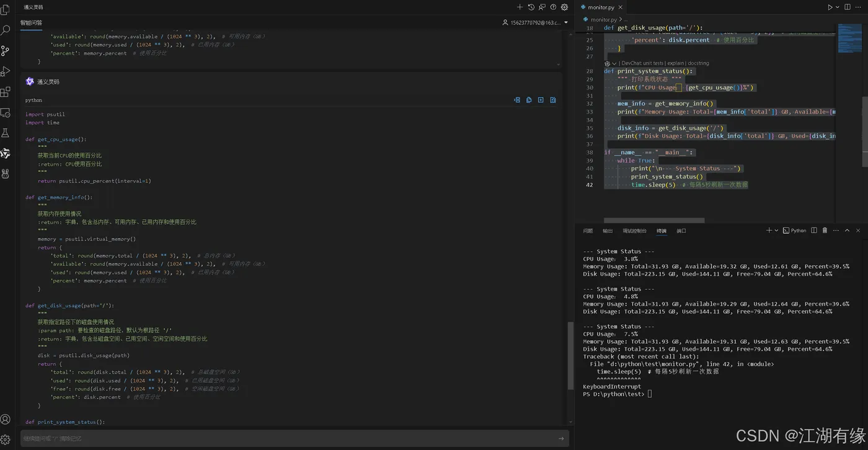
Task: Copy the python code block
Action: [529, 100]
